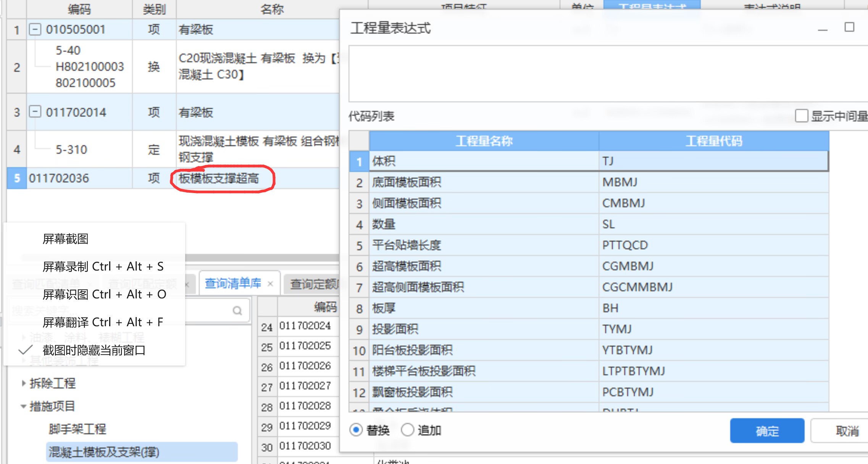Enable the 显示中间量 checkbox
The image size is (868, 464).
[801, 116]
